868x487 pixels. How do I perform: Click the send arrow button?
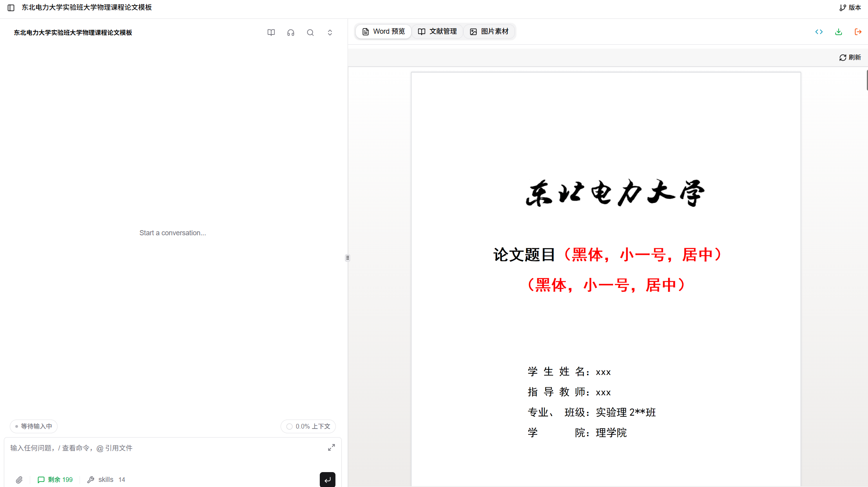click(328, 480)
